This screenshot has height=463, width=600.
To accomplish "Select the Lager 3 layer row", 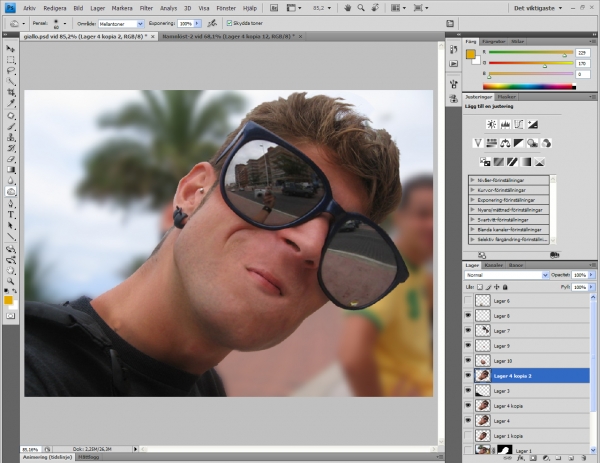I will point(532,391).
